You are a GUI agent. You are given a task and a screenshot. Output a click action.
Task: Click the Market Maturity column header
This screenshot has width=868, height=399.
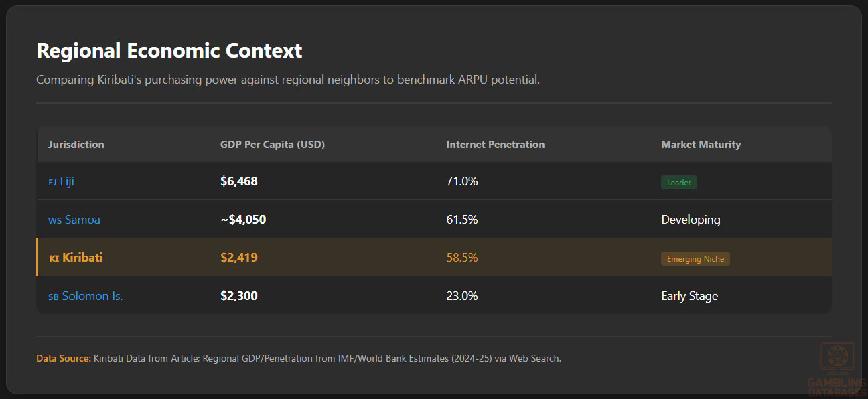(x=701, y=145)
